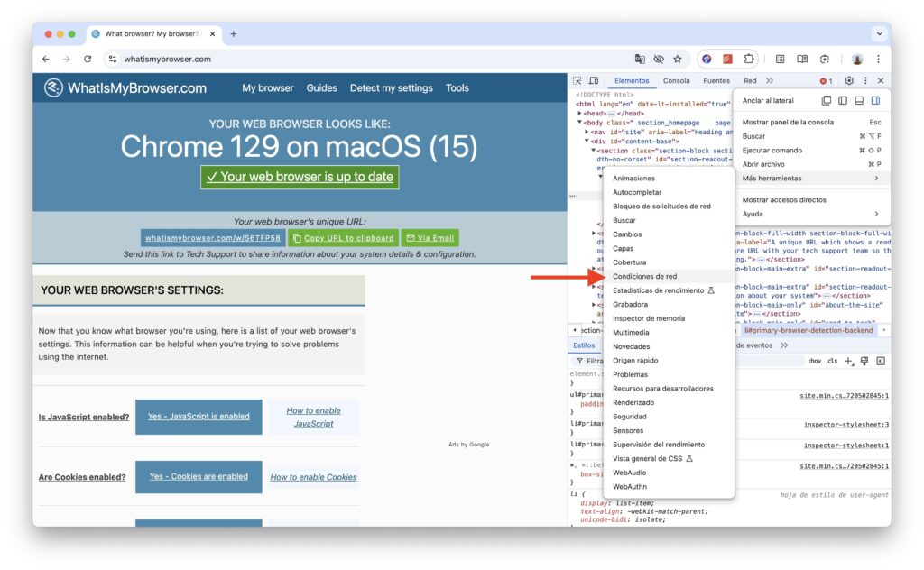Open the whatismybrowser.com/w/S6TFP58 link
Viewport: 924px width, 570px height.
213,238
